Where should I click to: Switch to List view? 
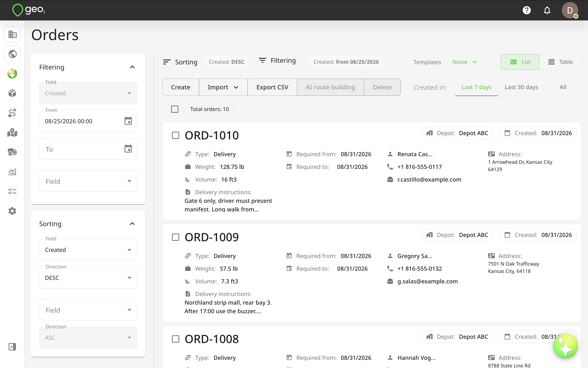tap(520, 62)
